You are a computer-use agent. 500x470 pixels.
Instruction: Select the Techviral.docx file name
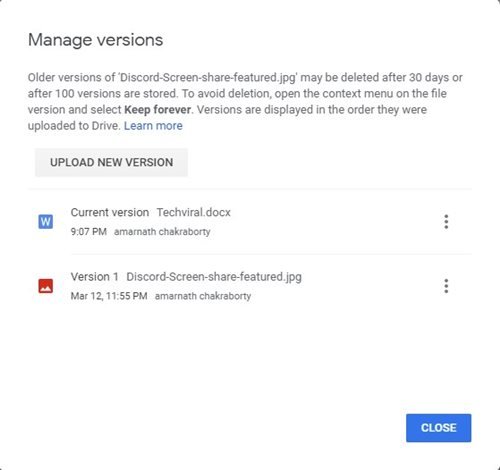tap(194, 212)
